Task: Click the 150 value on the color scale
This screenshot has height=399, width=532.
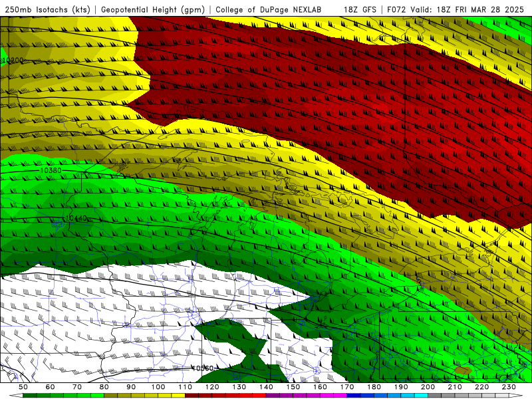Action: (293, 387)
